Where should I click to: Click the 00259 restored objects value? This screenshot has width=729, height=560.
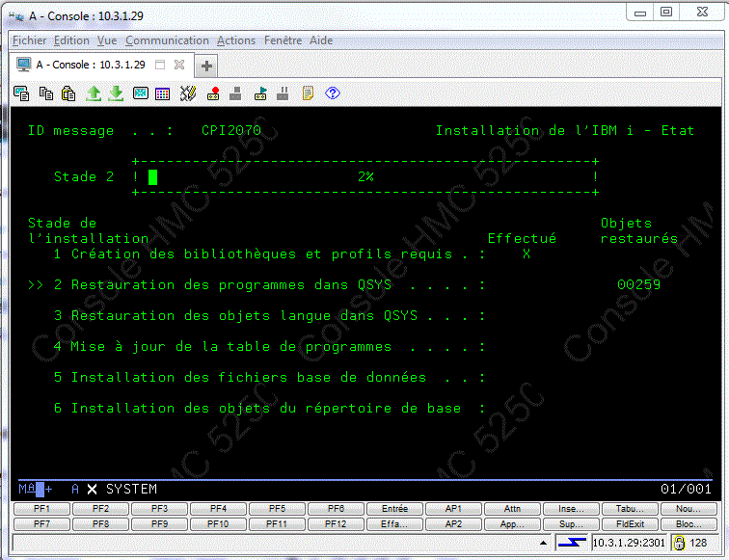(638, 284)
